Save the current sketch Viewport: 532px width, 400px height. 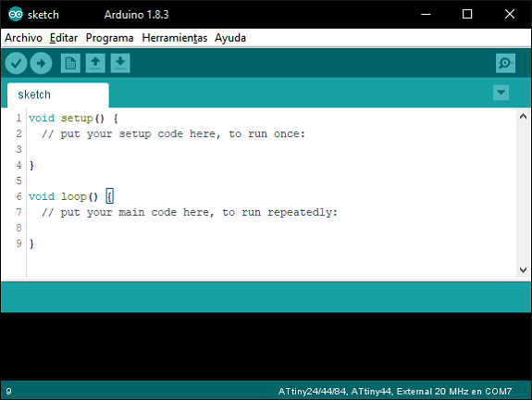[120, 63]
